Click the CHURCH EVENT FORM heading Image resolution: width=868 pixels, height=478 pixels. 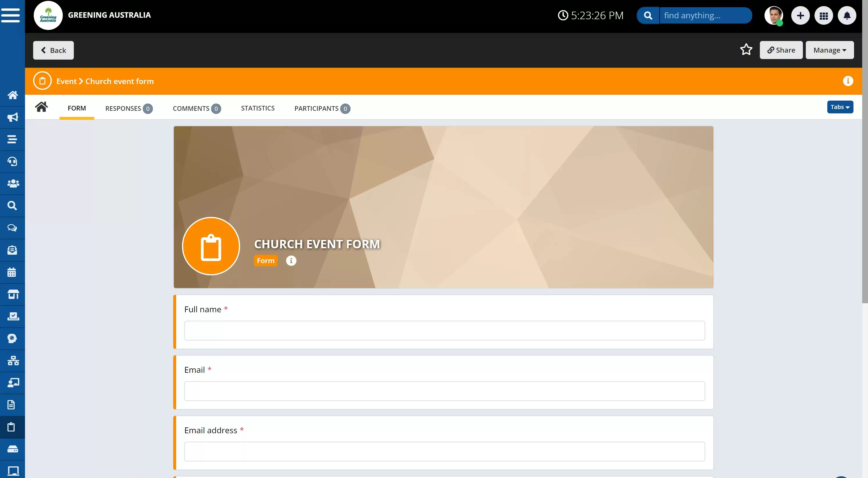point(317,244)
